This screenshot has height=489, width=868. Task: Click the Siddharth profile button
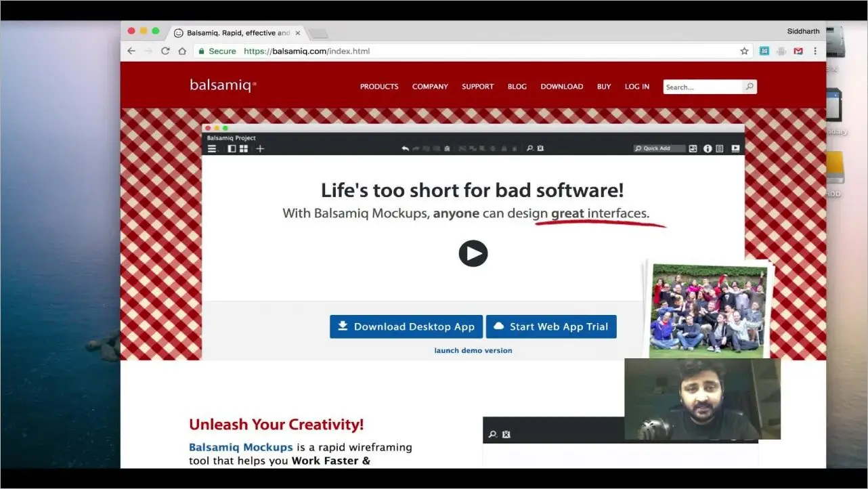(804, 31)
